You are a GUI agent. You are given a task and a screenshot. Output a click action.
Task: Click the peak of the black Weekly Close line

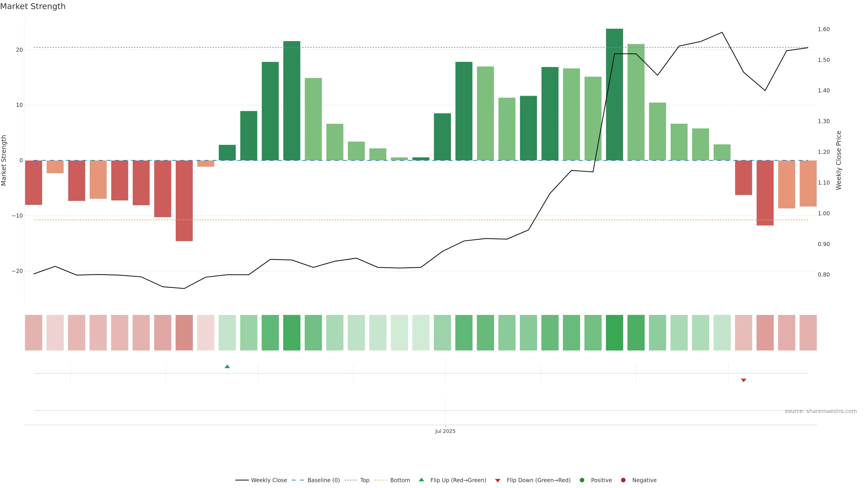pyautogui.click(x=722, y=32)
